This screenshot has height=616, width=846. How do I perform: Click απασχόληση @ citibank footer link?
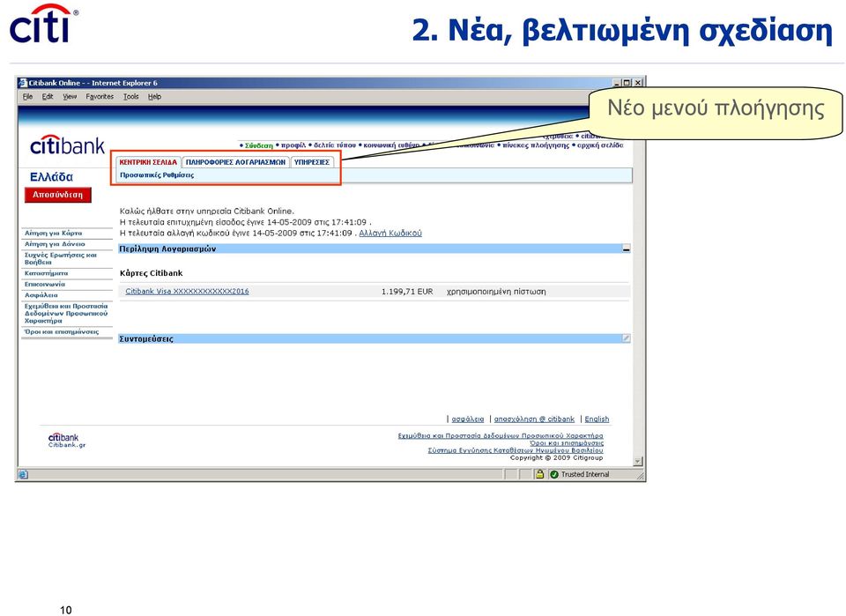pyautogui.click(x=534, y=419)
